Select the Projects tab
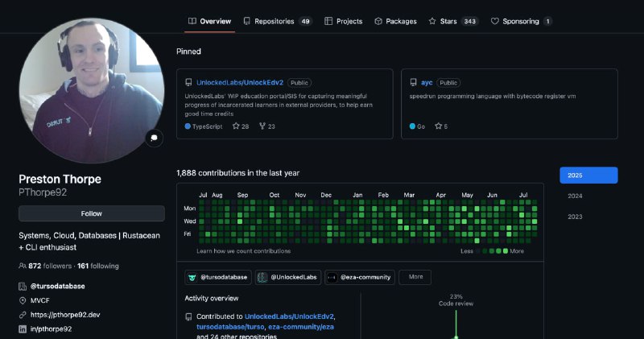 pyautogui.click(x=344, y=22)
